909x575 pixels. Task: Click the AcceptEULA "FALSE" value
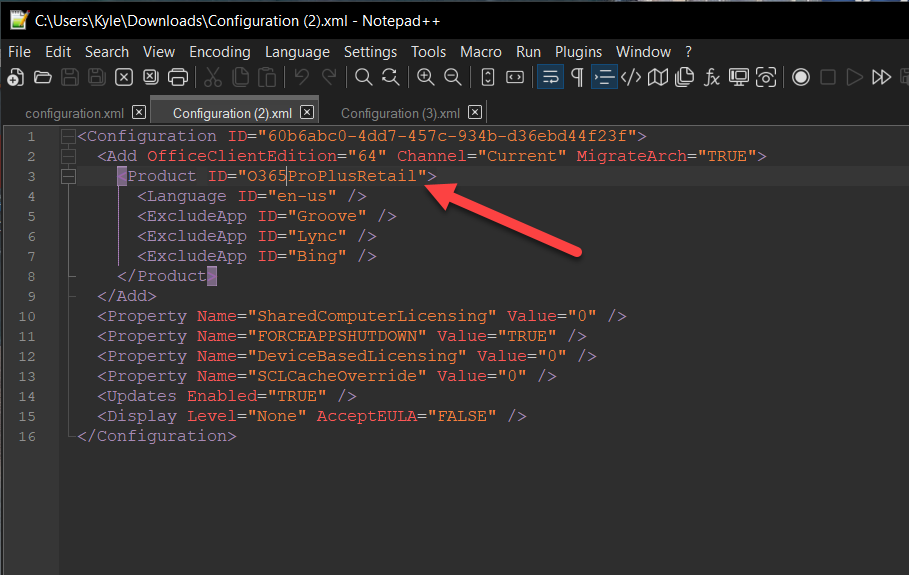click(462, 416)
